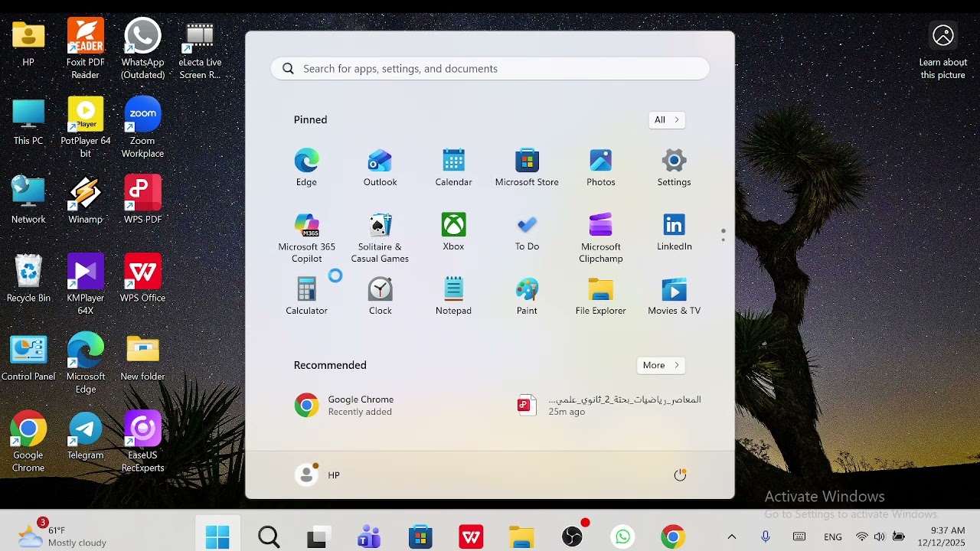Screen dimensions: 980x551
Task: Select the Foxit PDF Reader desktop shortcut
Action: tap(85, 49)
